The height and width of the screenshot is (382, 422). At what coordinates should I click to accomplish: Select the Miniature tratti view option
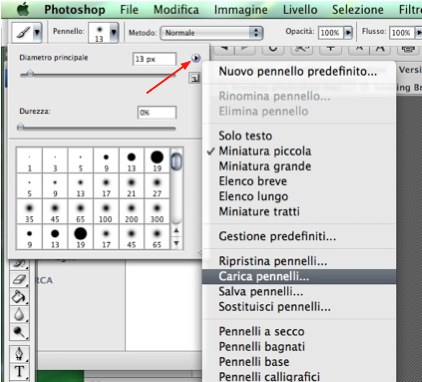[299, 211]
